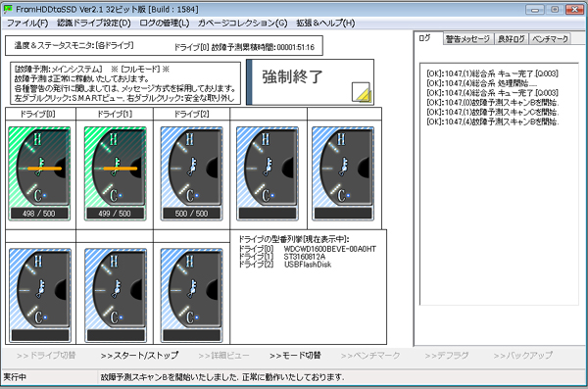
Task: Open the ファイル(F) menu
Action: 27,24
